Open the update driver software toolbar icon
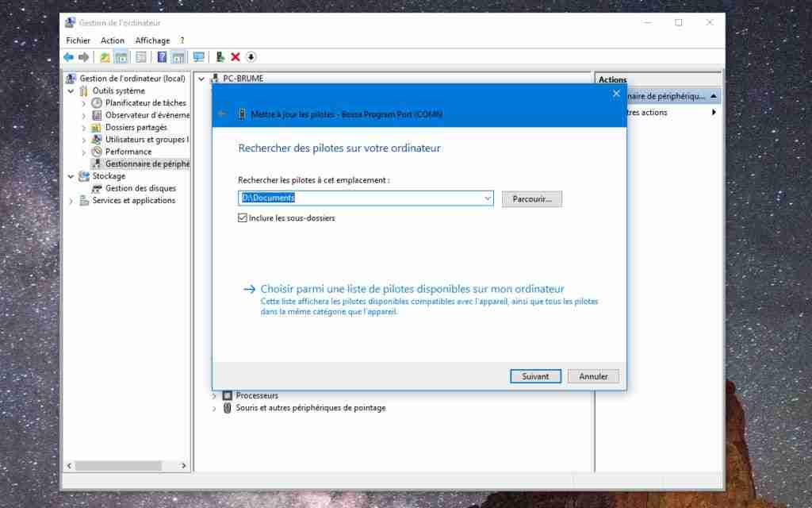 pos(220,56)
